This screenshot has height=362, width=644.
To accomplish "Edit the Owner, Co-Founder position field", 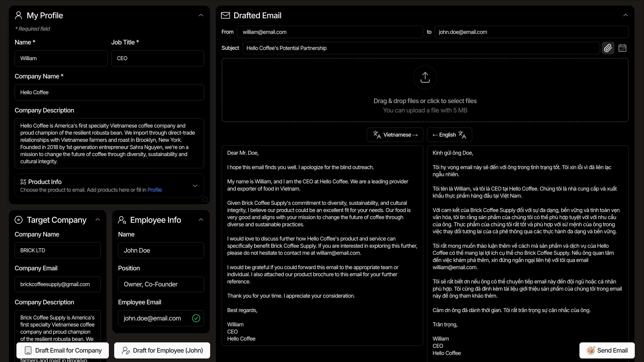I will [161, 284].
